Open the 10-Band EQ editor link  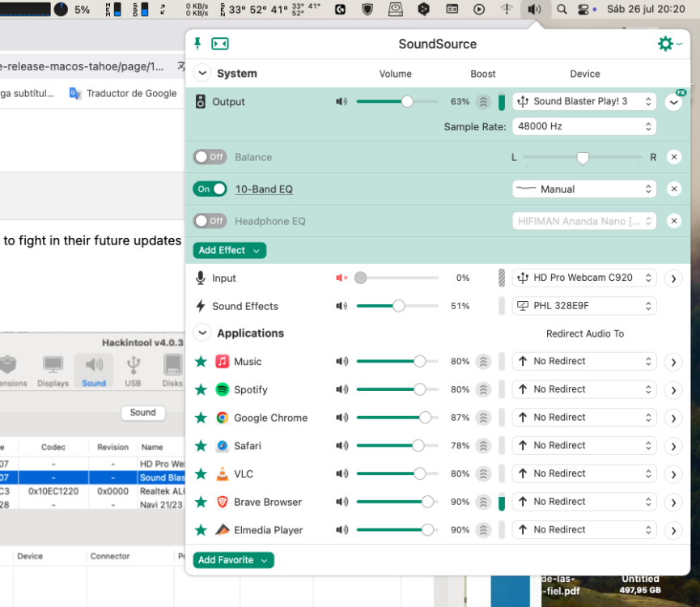tap(264, 189)
